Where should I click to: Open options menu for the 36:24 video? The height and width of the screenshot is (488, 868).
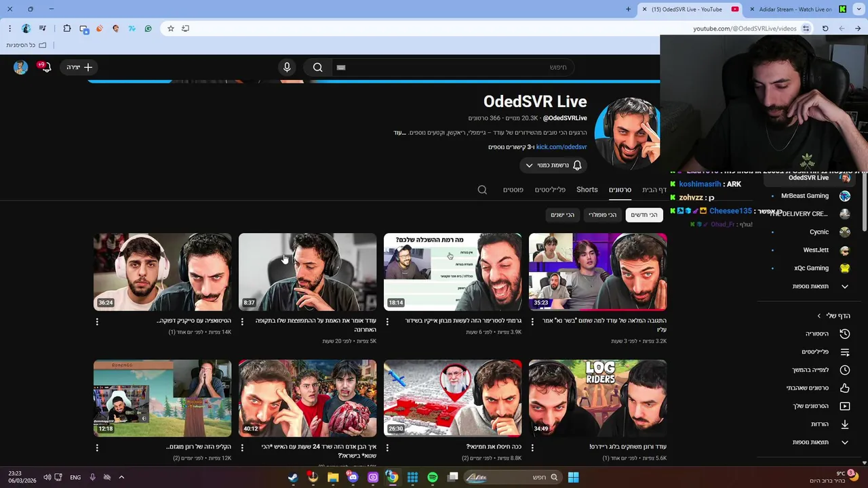point(97,322)
